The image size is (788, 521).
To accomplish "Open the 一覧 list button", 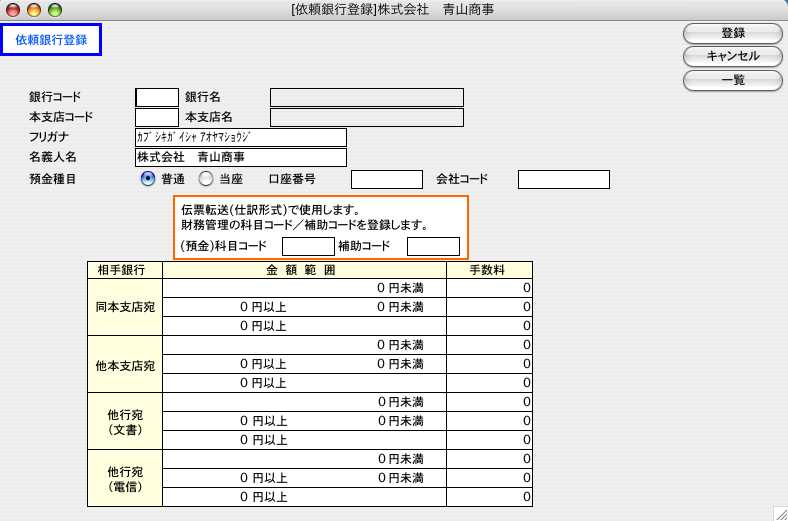I will point(732,80).
